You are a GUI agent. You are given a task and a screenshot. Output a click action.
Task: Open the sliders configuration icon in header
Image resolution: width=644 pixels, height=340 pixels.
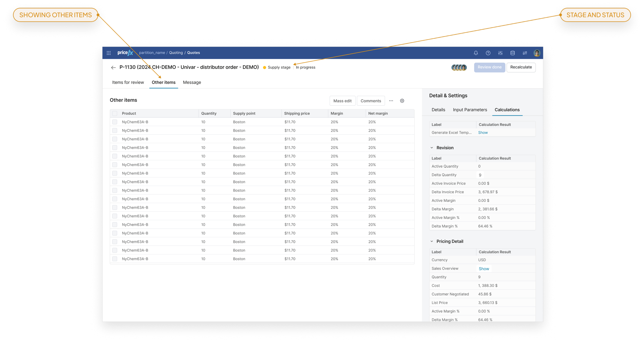click(500, 53)
